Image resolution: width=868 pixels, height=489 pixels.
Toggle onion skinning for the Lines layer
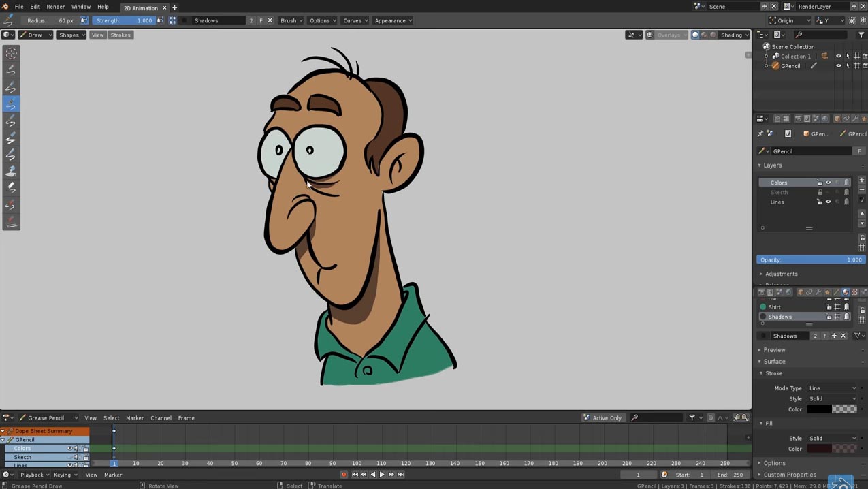846,202
